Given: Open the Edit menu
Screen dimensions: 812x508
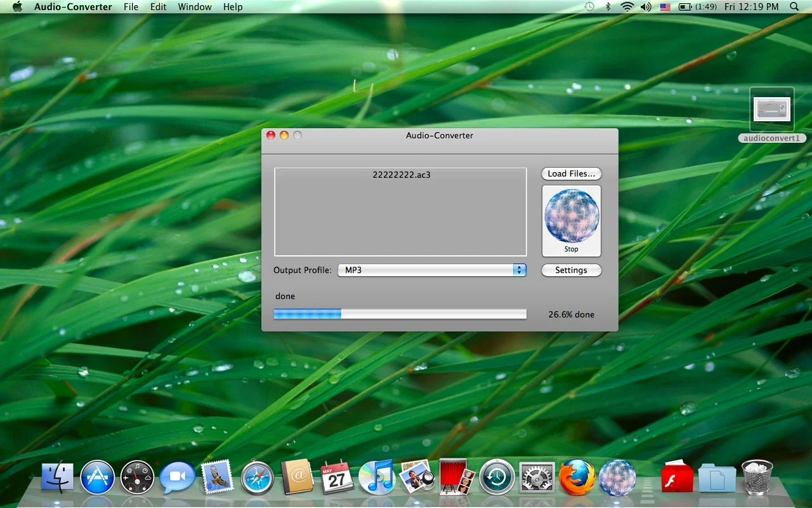Looking at the screenshot, I should pyautogui.click(x=159, y=7).
